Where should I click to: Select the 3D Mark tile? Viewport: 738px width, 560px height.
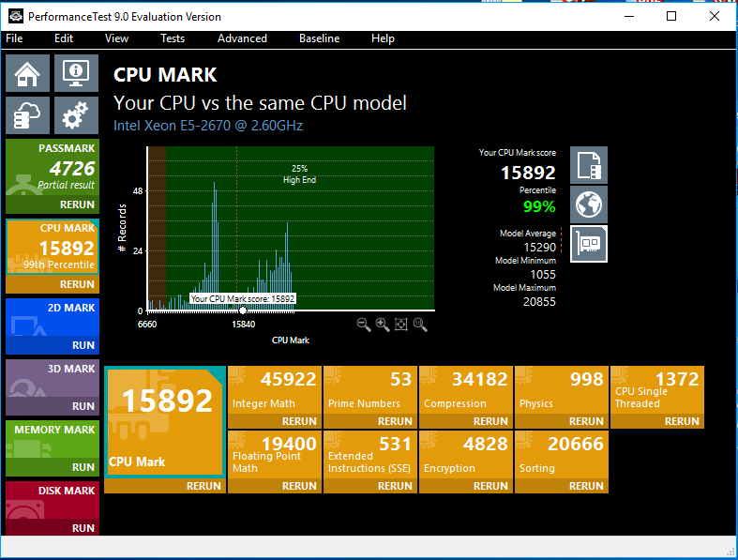coord(53,378)
